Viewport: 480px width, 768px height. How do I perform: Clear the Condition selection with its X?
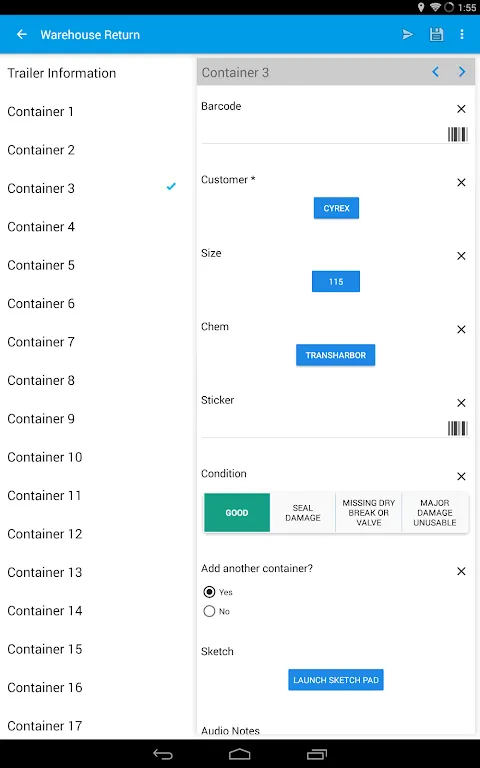pos(461,476)
